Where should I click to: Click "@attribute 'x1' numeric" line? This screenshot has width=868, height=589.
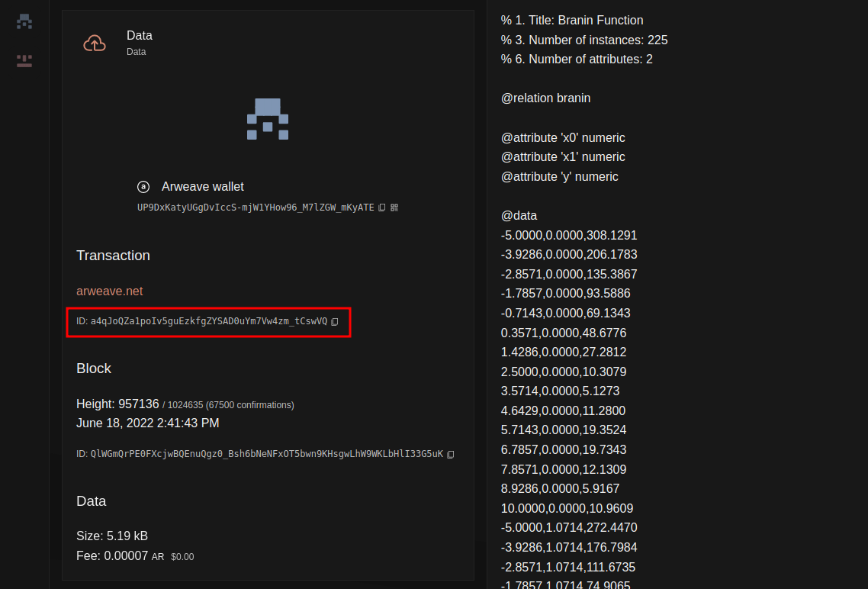(x=563, y=157)
